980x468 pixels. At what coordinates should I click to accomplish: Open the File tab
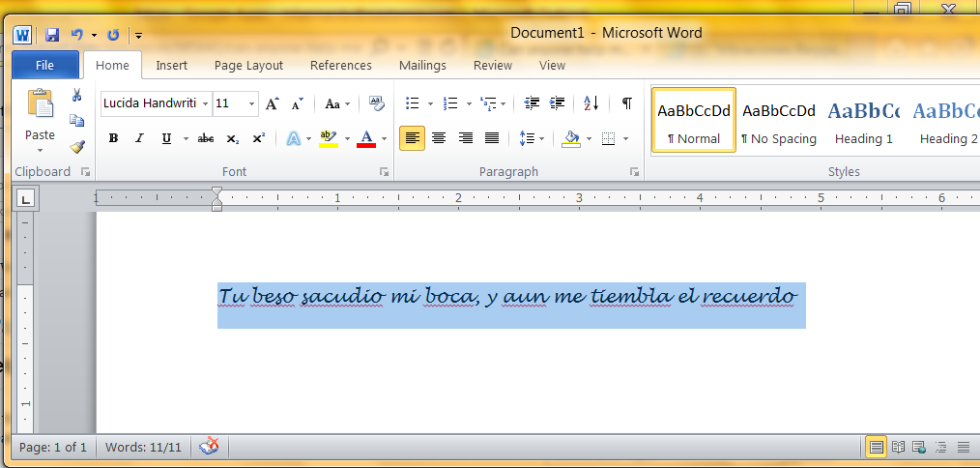[x=45, y=65]
